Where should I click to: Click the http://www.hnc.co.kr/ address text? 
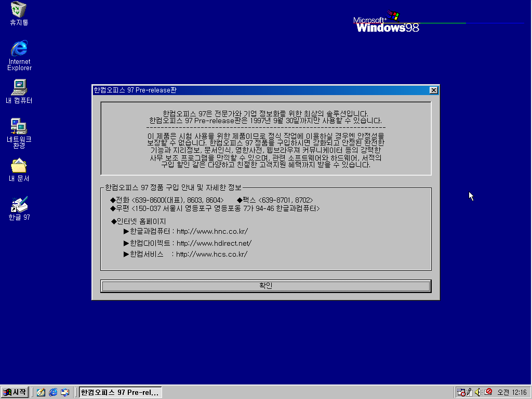[x=212, y=231]
